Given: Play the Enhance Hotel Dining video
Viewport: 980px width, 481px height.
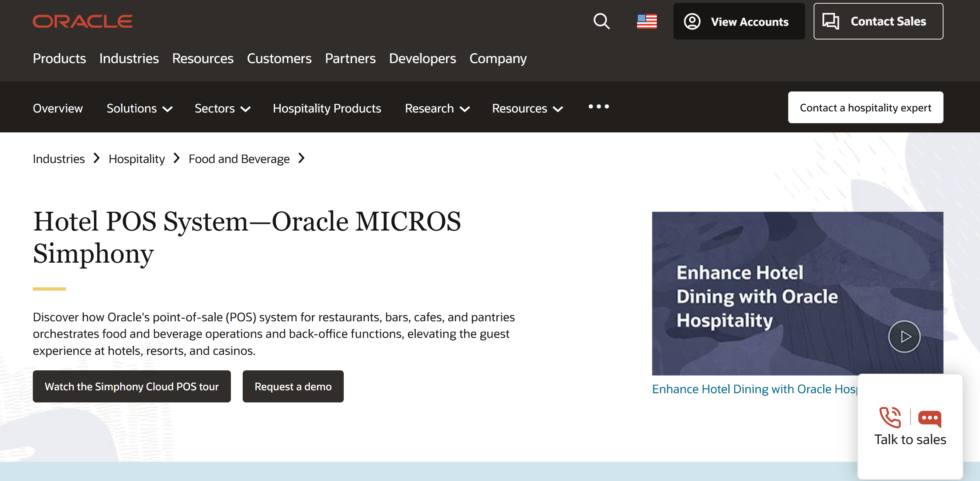Looking at the screenshot, I should 904,337.
